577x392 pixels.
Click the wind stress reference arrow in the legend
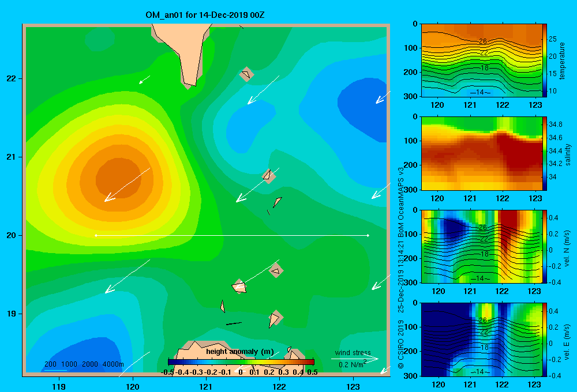pos(355,359)
